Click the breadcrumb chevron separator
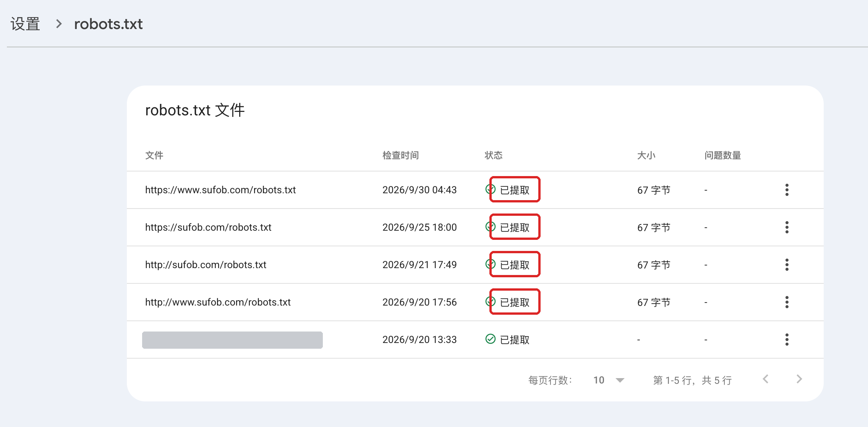 (x=58, y=24)
